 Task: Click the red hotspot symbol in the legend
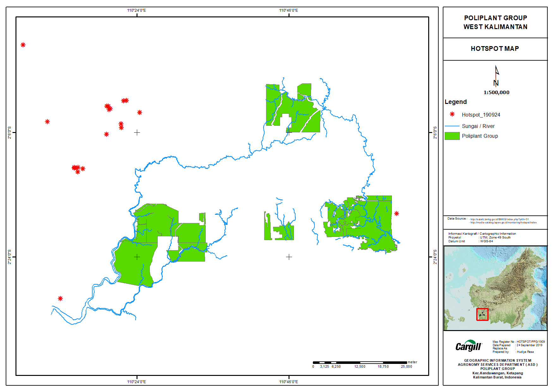tap(452, 114)
